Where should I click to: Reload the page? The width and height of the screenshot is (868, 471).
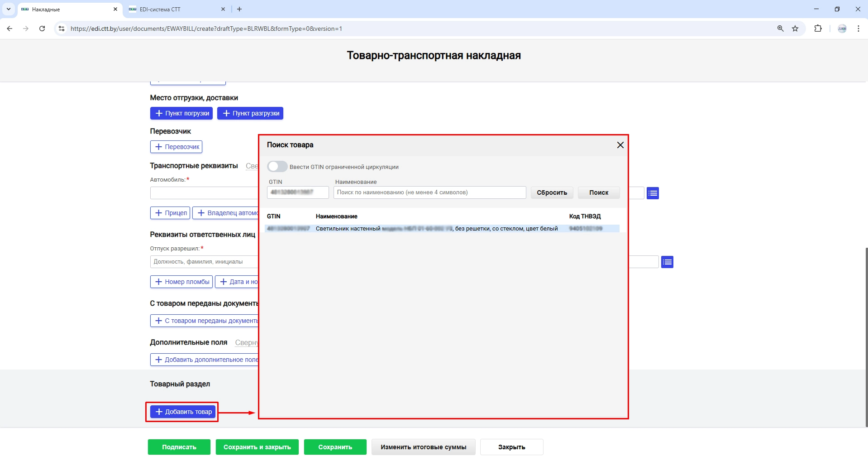point(42,29)
